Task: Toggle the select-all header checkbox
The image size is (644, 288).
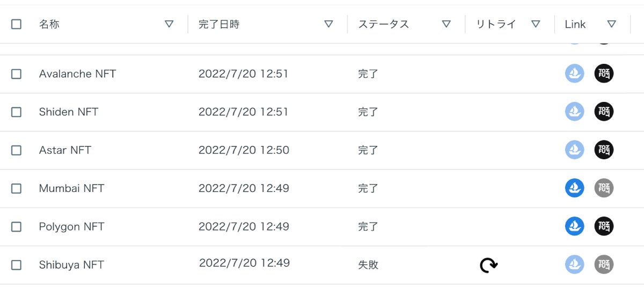Action: coord(16,24)
